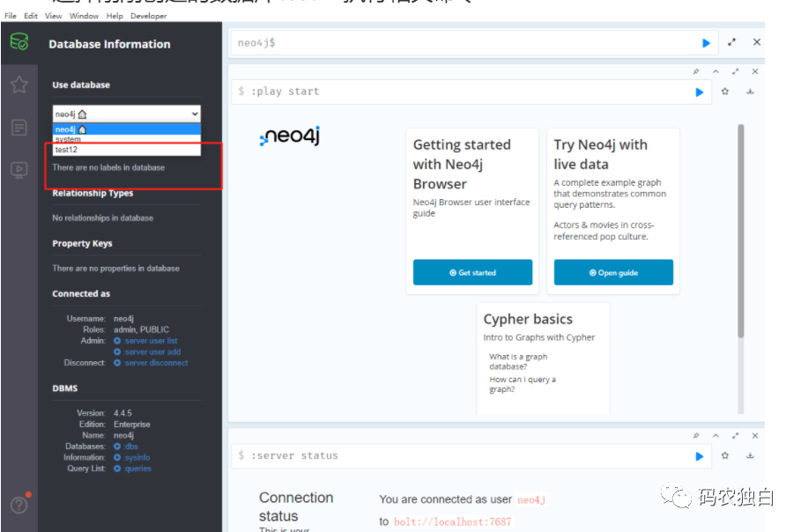
Task: Click the play guide vertical scrollbar
Action: click(741, 231)
